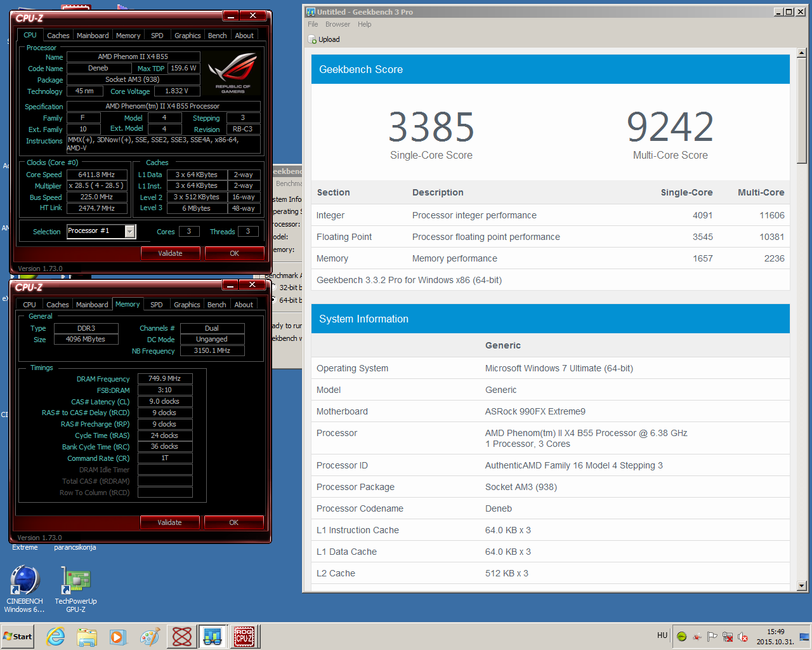Open the Start menu
This screenshot has height=650, width=812.
point(18,637)
